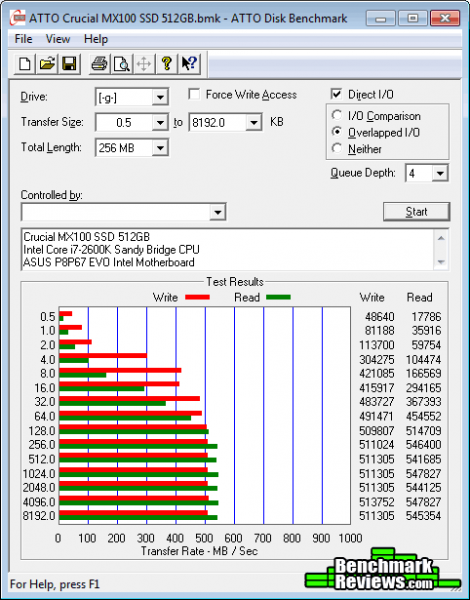The height and width of the screenshot is (600, 470).
Task: Click the green Read legend swatch
Action: (278, 297)
